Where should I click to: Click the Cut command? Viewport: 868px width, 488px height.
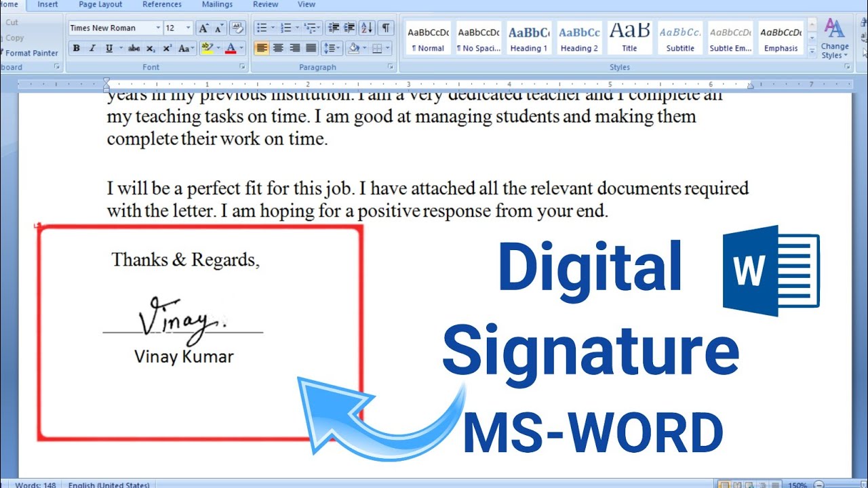coord(12,22)
